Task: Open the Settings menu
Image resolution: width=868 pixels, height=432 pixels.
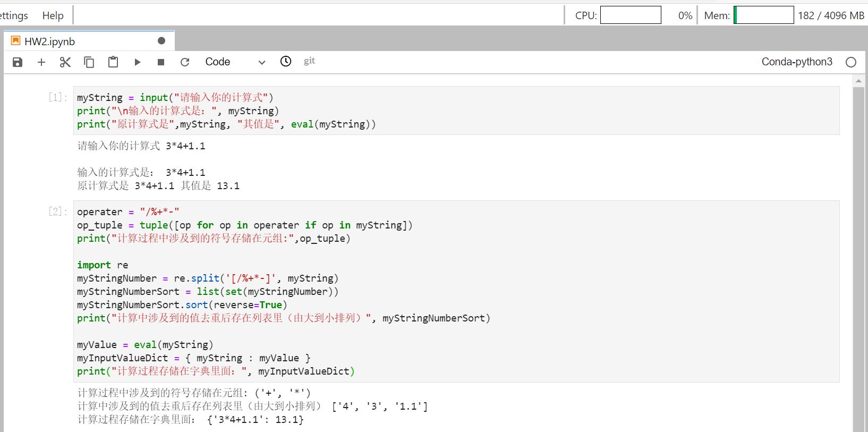Action: click(14, 15)
